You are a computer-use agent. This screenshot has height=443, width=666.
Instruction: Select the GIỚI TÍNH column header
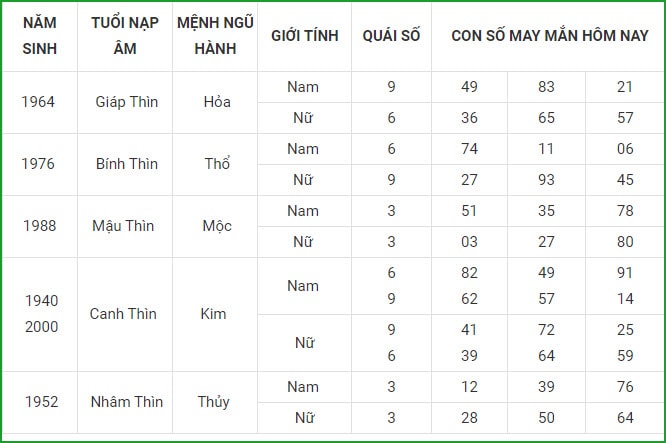pyautogui.click(x=305, y=36)
